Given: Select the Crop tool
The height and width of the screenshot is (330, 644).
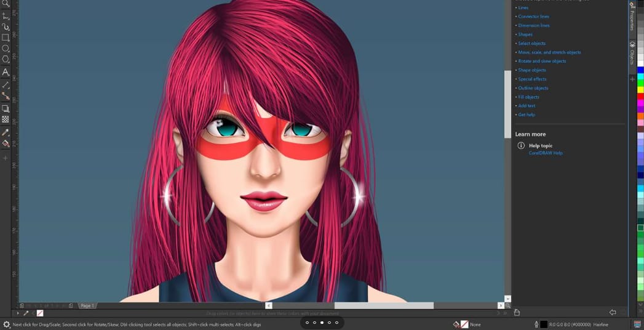Looking at the screenshot, I should pyautogui.click(x=6, y=16).
